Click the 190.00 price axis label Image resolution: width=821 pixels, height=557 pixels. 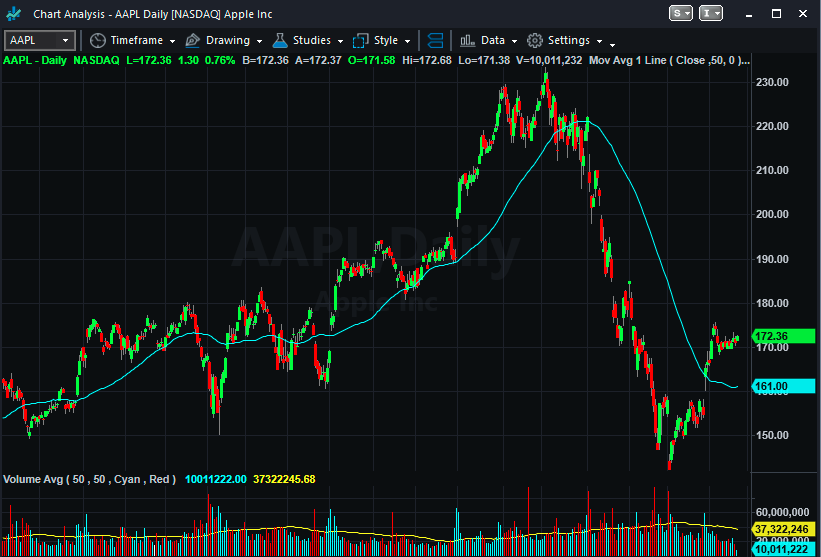(772, 259)
